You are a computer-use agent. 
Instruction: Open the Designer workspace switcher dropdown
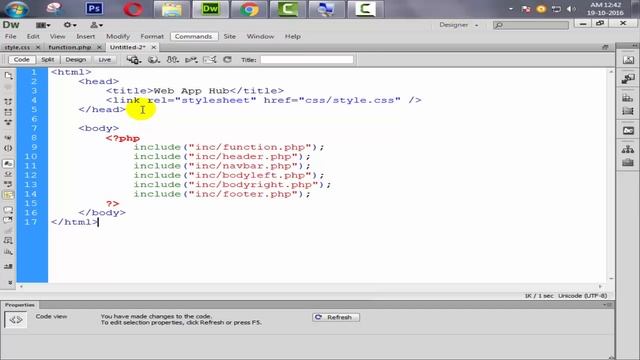(458, 25)
